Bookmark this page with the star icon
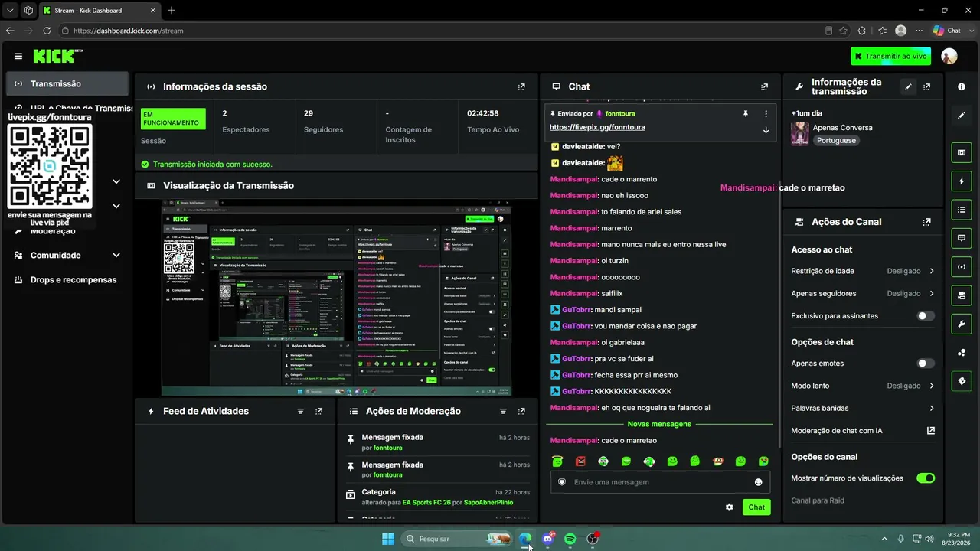Screen dimensions: 980x551 tap(843, 31)
